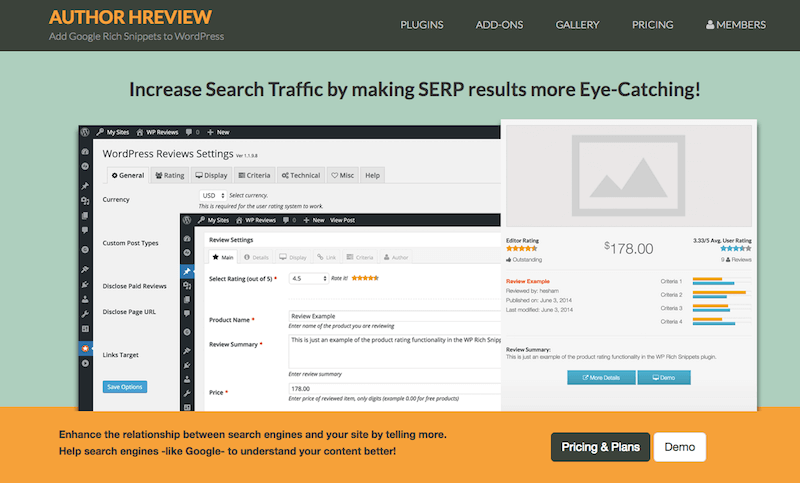Image resolution: width=800 pixels, height=483 pixels.
Task: Click the $178.00 price in preview
Action: click(629, 248)
